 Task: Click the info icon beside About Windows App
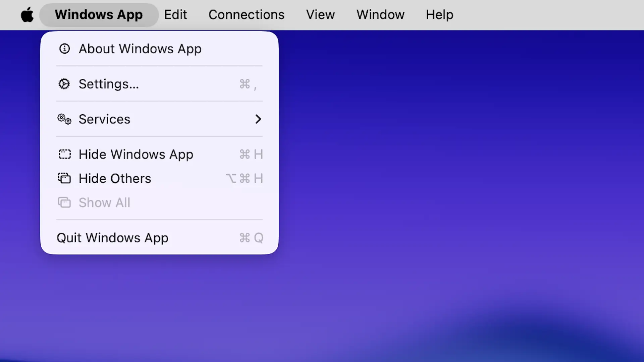(x=64, y=49)
